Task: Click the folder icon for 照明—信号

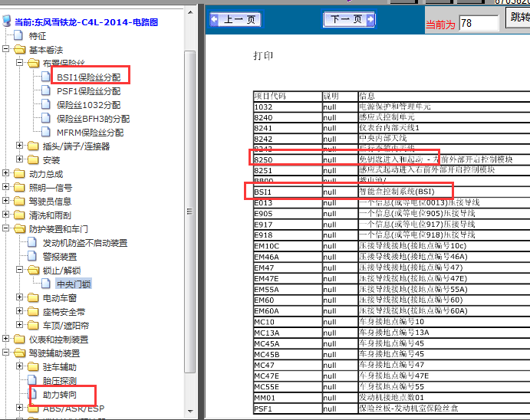Action: [19, 187]
